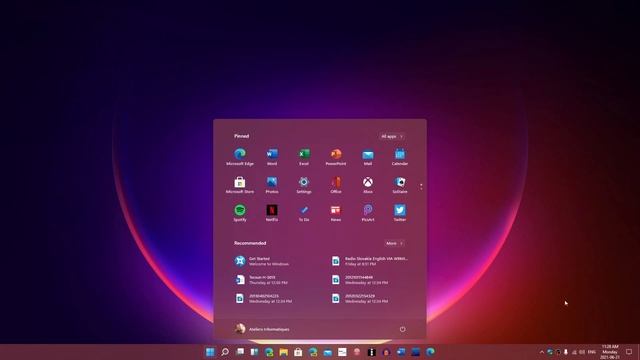Open the power options button
The width and height of the screenshot is (640, 360).
[x=402, y=329]
